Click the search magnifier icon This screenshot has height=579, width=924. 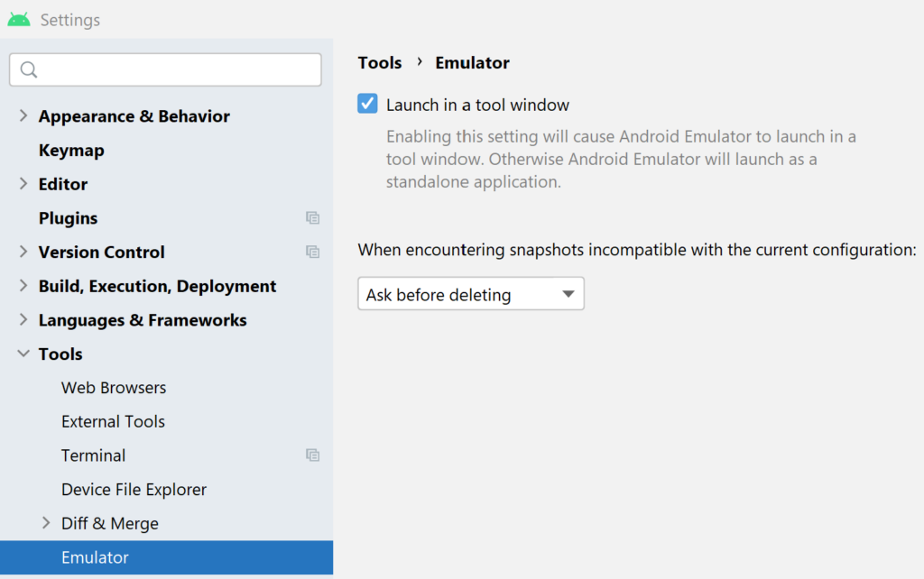(28, 70)
